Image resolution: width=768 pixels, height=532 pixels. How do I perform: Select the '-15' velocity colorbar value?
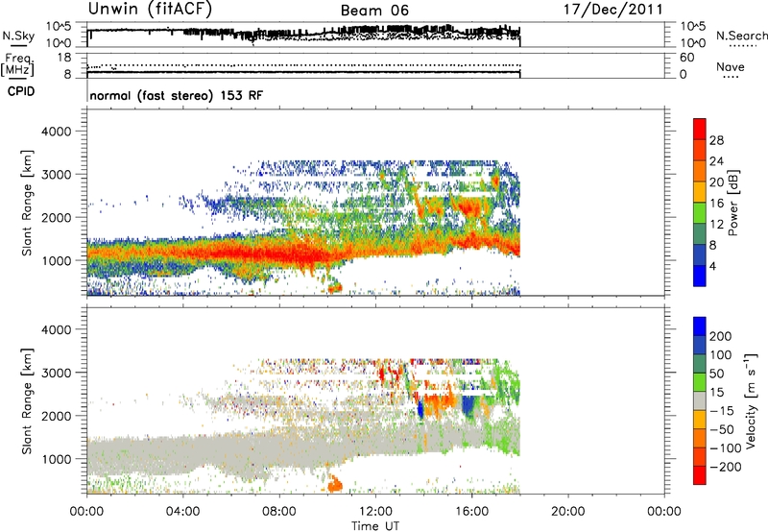722,411
